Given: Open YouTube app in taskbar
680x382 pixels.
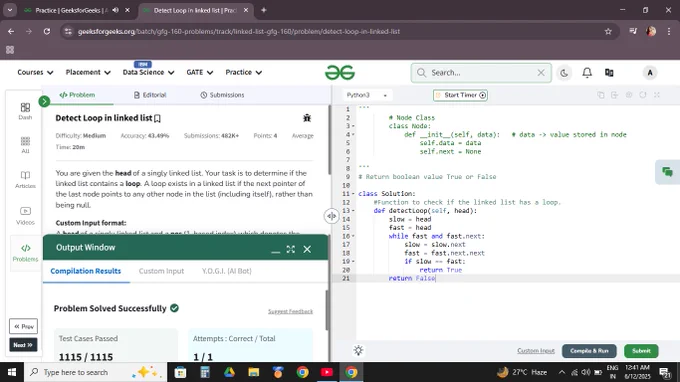Looking at the screenshot, I should (x=327, y=372).
